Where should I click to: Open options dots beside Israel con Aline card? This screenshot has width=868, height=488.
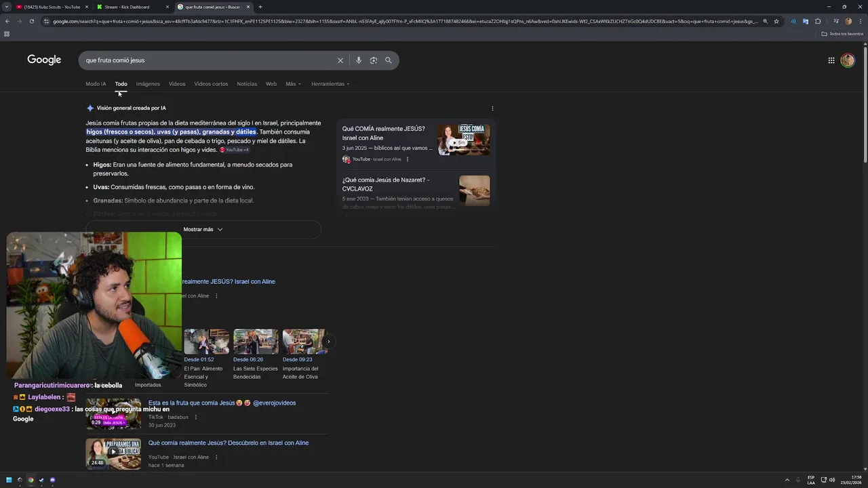pyautogui.click(x=408, y=159)
